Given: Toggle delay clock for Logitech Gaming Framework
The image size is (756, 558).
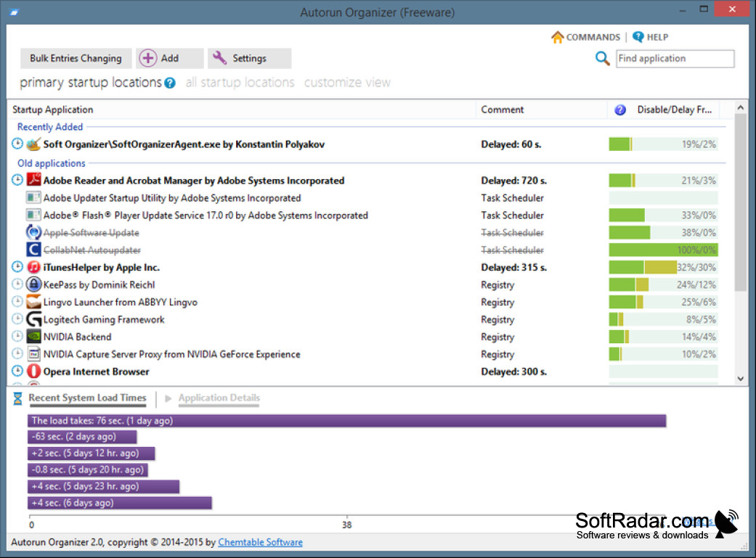Looking at the screenshot, I should click(x=17, y=319).
